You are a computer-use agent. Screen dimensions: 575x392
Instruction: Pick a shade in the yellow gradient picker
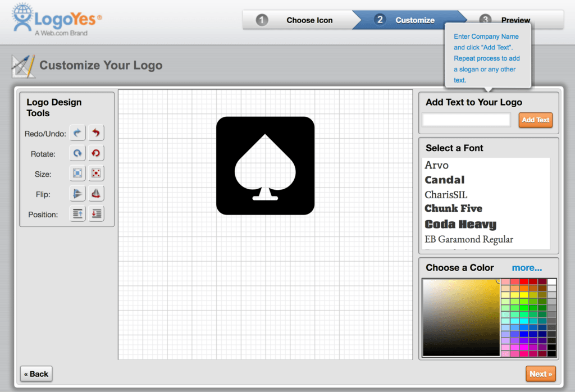(462, 317)
